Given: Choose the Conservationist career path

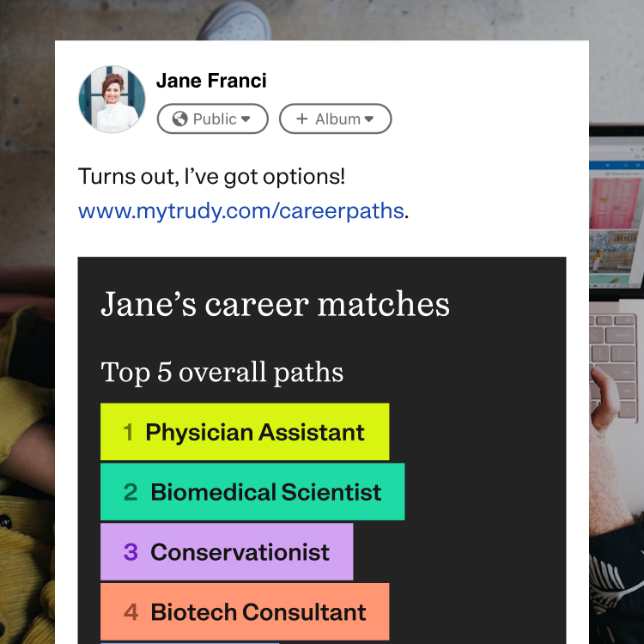Looking at the screenshot, I should (x=227, y=551).
